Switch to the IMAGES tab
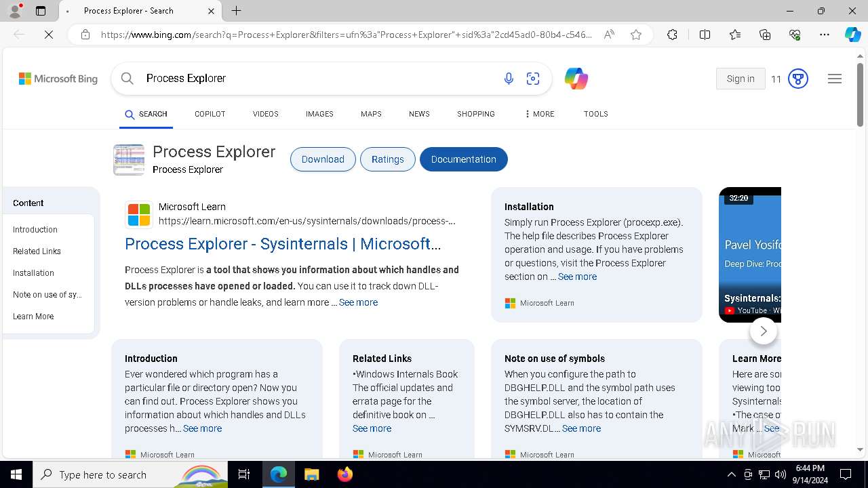The width and height of the screenshot is (868, 488). (319, 114)
